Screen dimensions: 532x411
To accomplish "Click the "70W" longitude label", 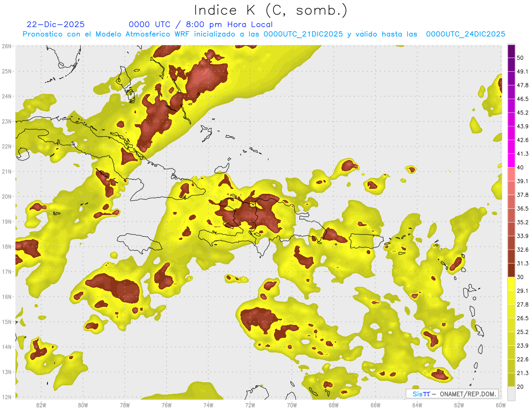I will point(292,405).
